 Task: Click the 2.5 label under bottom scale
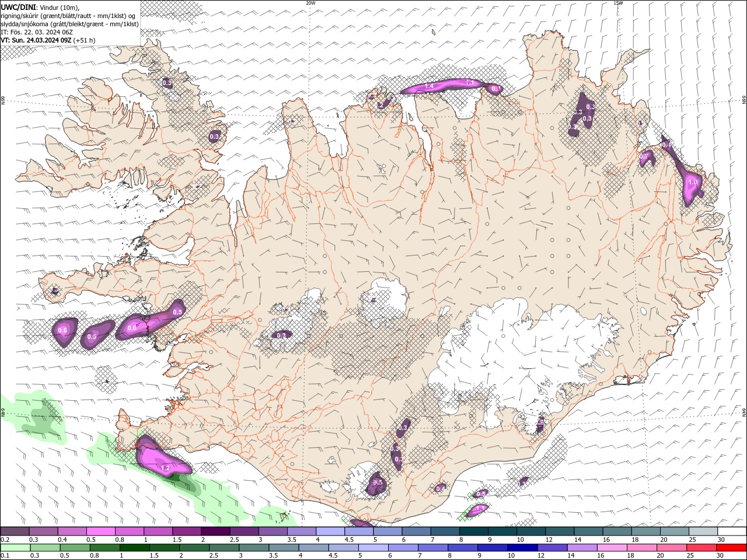(212, 556)
